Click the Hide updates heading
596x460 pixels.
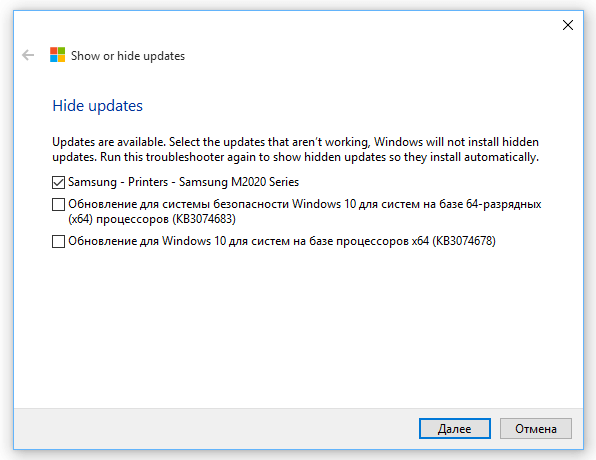97,106
